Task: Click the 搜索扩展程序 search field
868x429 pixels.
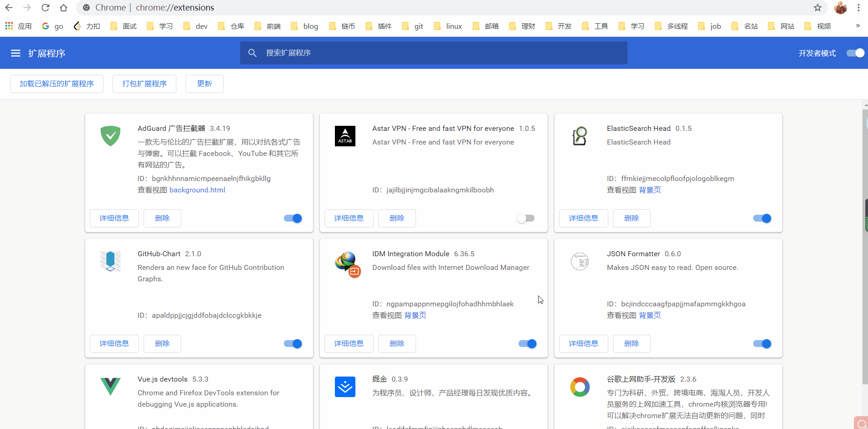Action: 434,53
